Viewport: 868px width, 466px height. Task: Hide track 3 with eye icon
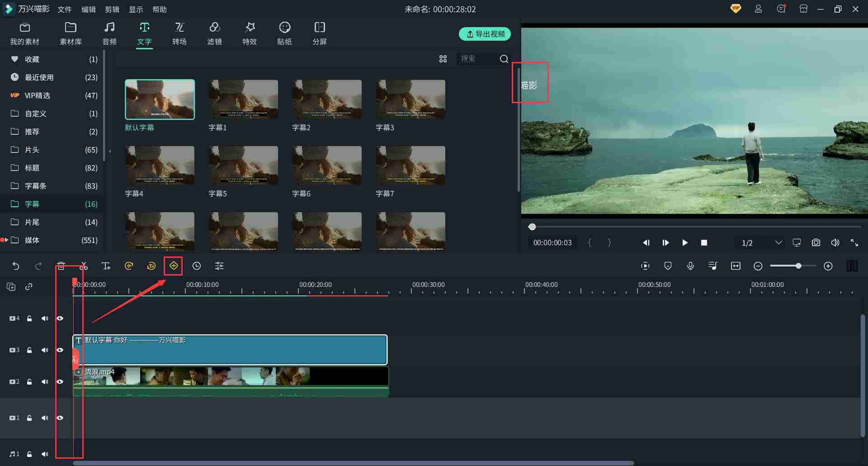click(60, 350)
